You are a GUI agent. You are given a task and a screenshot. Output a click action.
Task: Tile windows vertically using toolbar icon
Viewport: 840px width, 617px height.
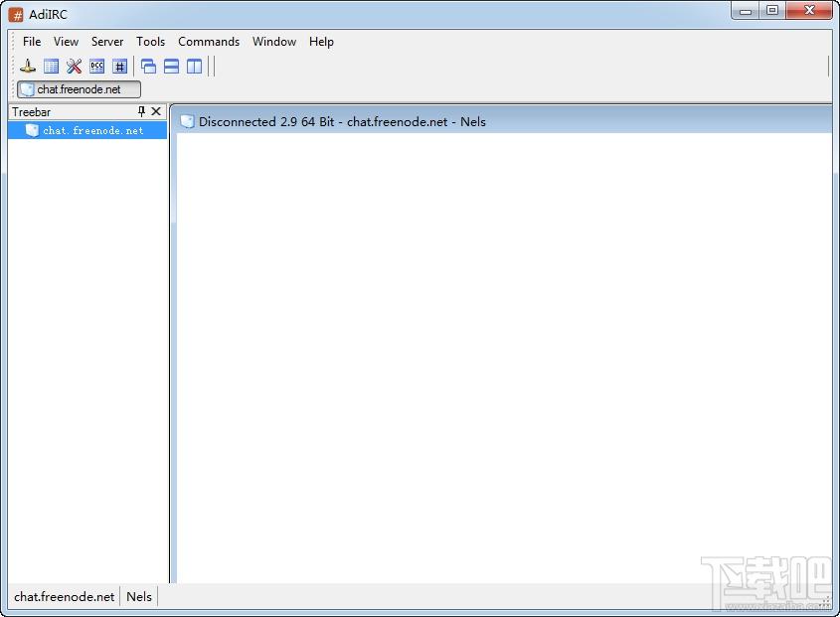[x=195, y=67]
